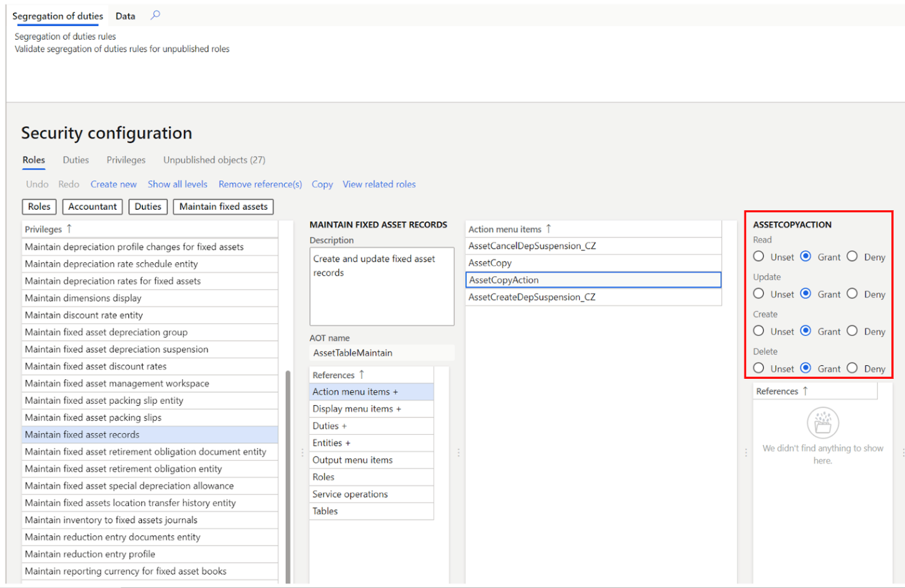This screenshot has height=588, width=905.
Task: Set the Read permission to Deny
Action: (x=852, y=256)
